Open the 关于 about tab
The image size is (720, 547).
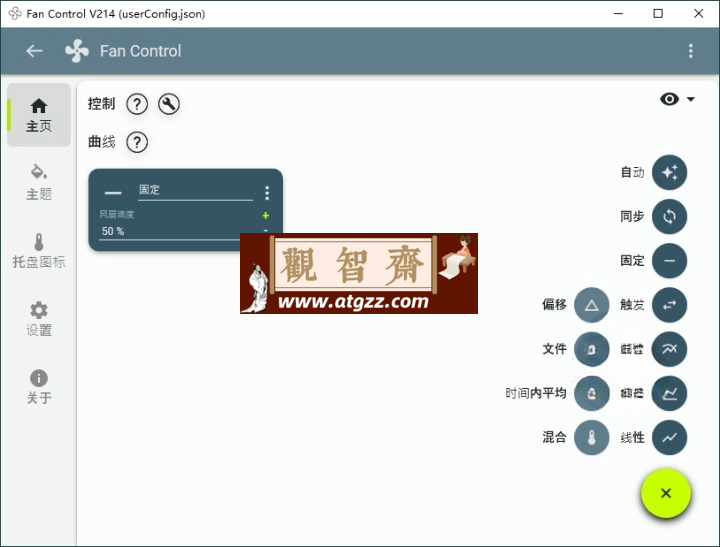pyautogui.click(x=39, y=387)
